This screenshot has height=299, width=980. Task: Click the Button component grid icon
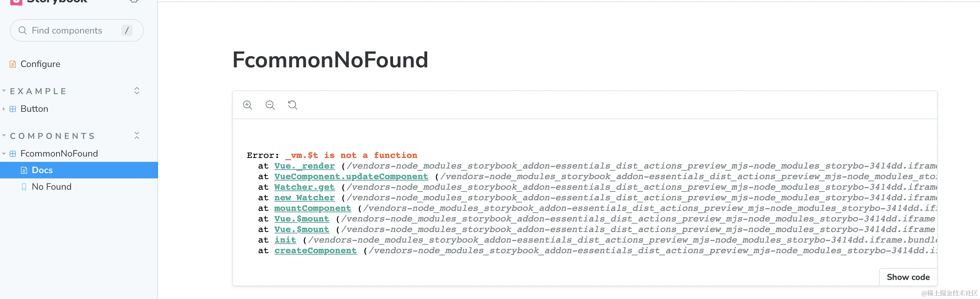(13, 109)
